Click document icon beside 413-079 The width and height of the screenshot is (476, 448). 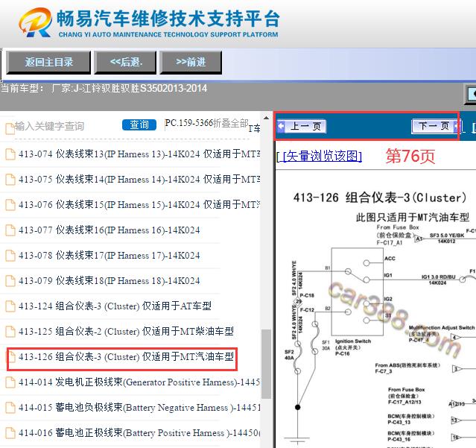click(x=10, y=280)
